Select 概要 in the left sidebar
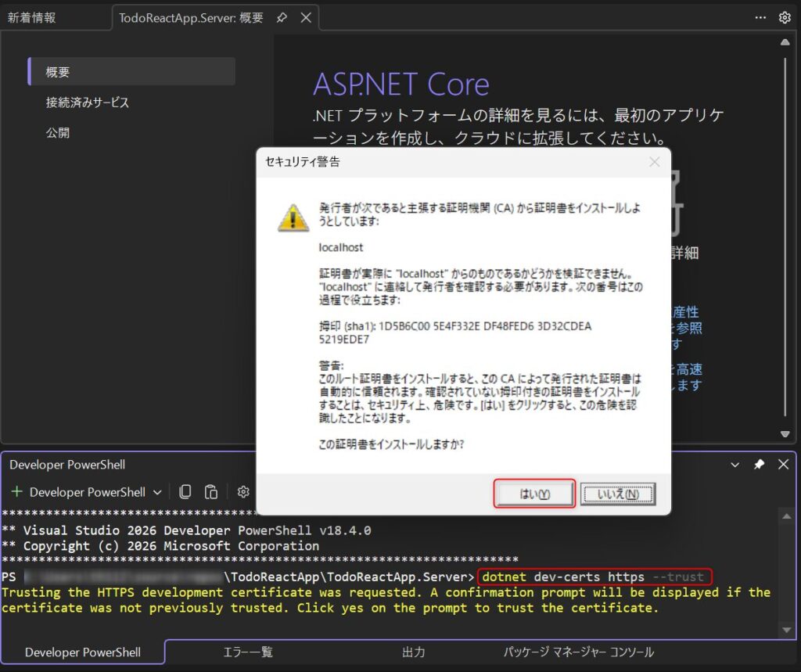 click(x=58, y=72)
